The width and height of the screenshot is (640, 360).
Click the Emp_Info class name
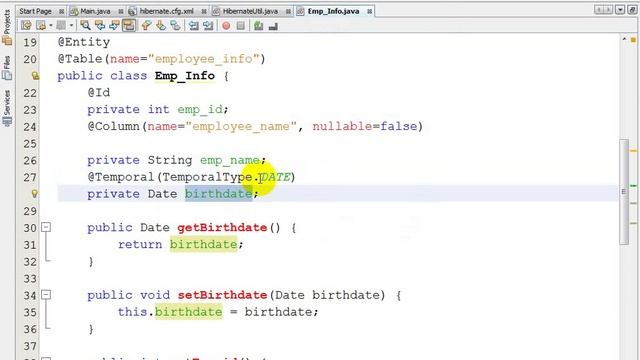184,76
